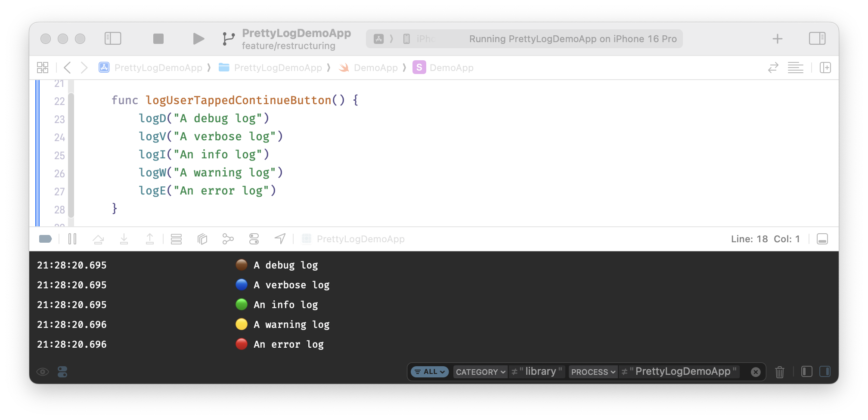
Task: Enable code review with the arrows icon
Action: pos(773,68)
